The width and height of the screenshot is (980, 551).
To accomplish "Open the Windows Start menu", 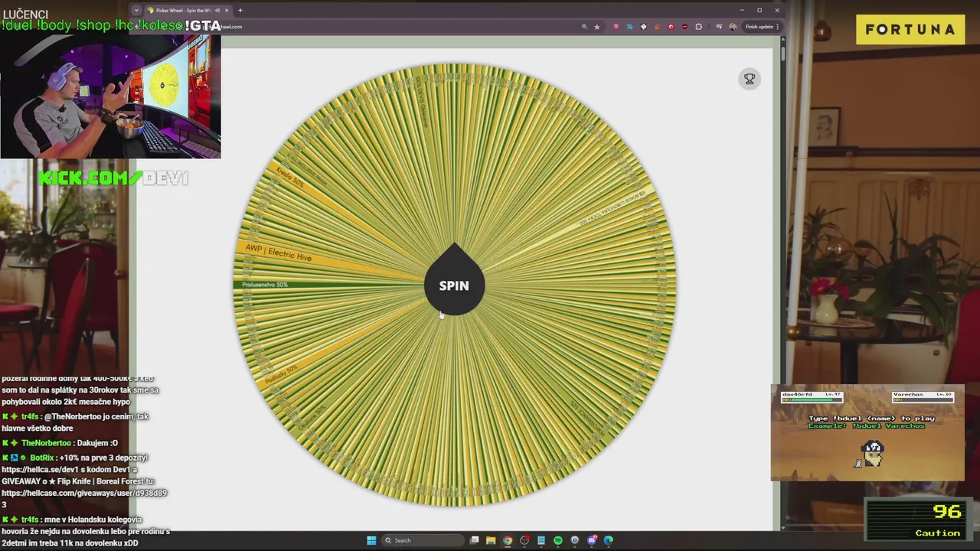I will coord(371,540).
